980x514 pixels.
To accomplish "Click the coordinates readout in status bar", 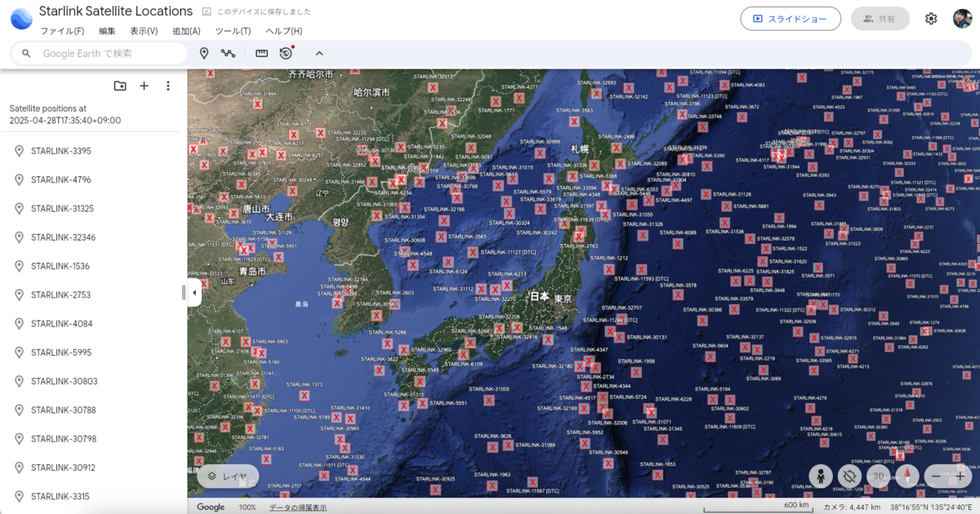I will click(x=929, y=507).
